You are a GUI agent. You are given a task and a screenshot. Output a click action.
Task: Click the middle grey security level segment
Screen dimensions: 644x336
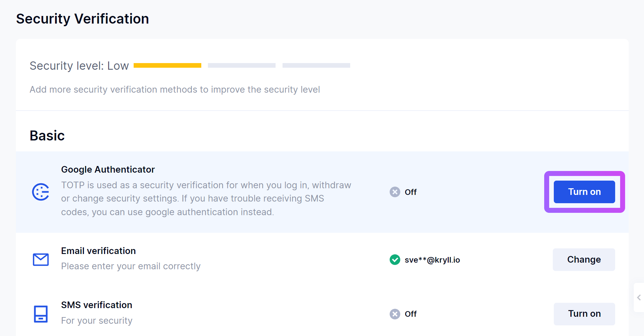[242, 65]
